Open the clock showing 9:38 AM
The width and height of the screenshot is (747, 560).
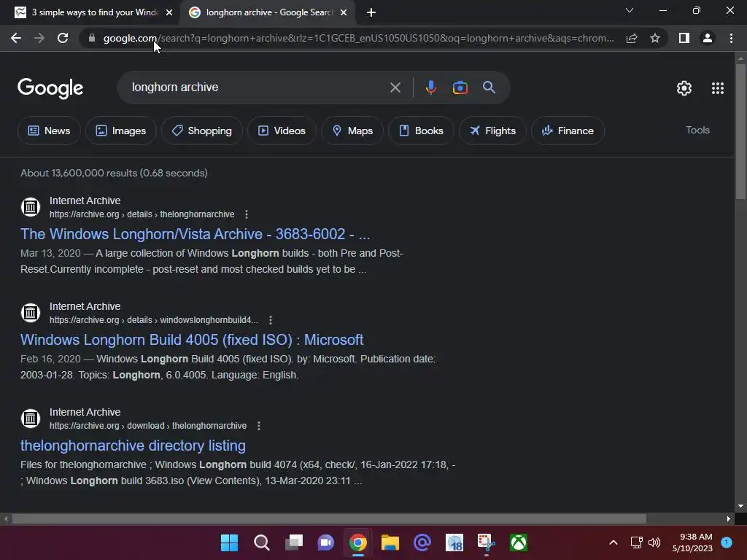(x=693, y=542)
